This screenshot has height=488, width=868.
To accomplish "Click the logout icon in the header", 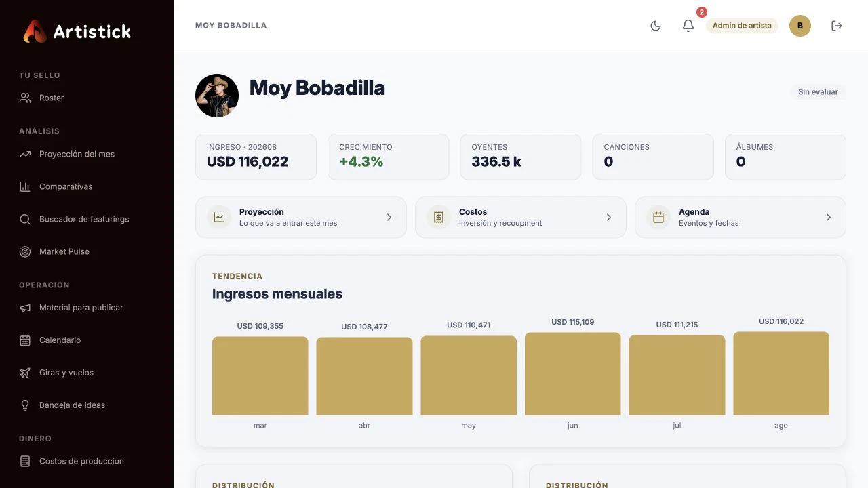I will tap(837, 26).
